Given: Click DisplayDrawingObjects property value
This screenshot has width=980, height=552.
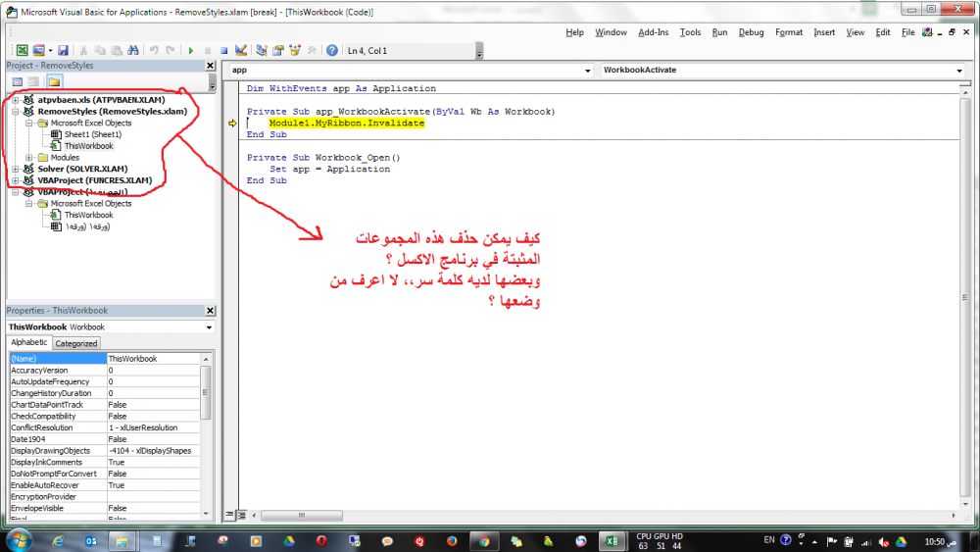Looking at the screenshot, I should pyautogui.click(x=153, y=451).
